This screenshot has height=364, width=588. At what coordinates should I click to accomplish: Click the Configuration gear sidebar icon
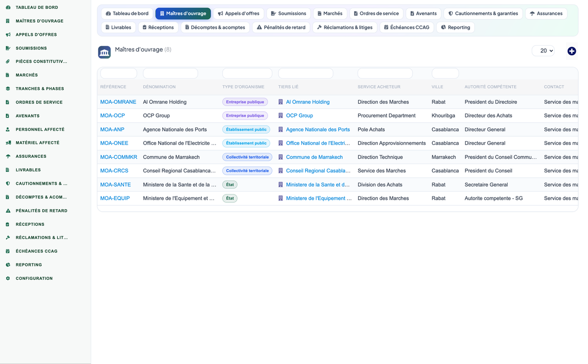(x=8, y=278)
